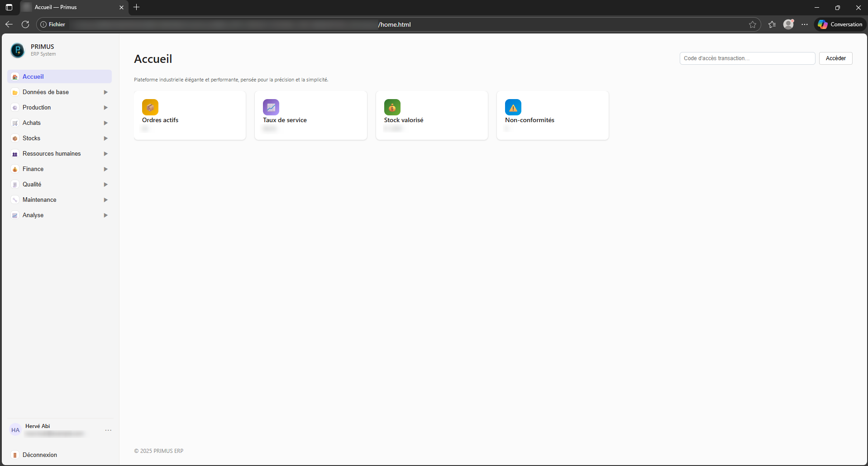Expand the Finance section arrow

(105, 169)
